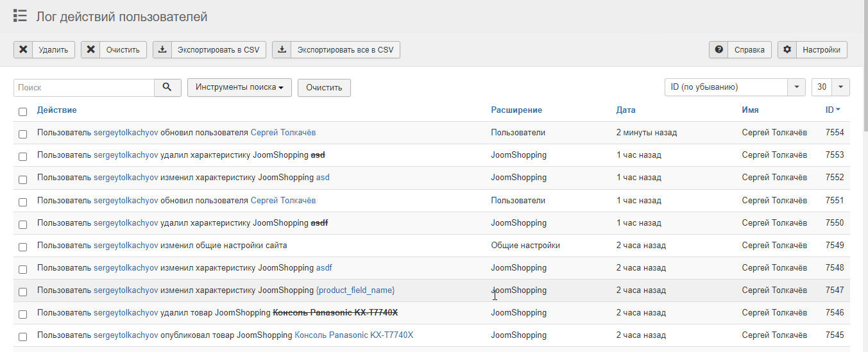Check the row with ID 7548
Image resolution: width=868 pixels, height=352 pixels.
(x=22, y=269)
